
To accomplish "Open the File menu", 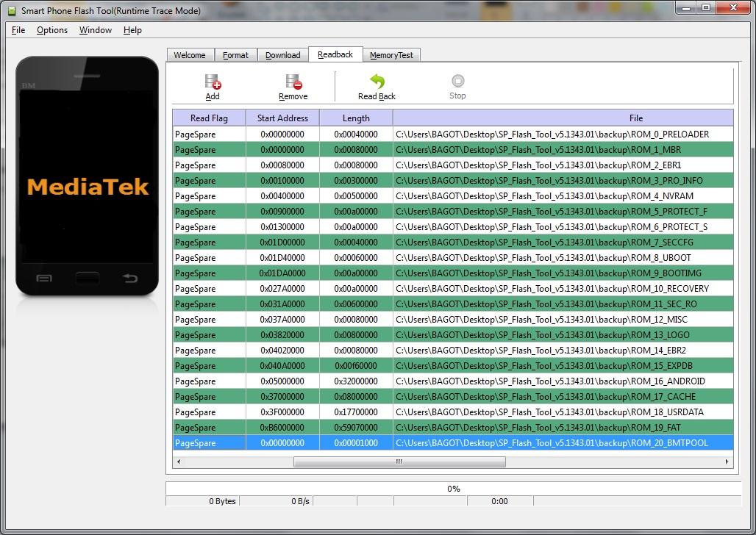I will click(18, 30).
